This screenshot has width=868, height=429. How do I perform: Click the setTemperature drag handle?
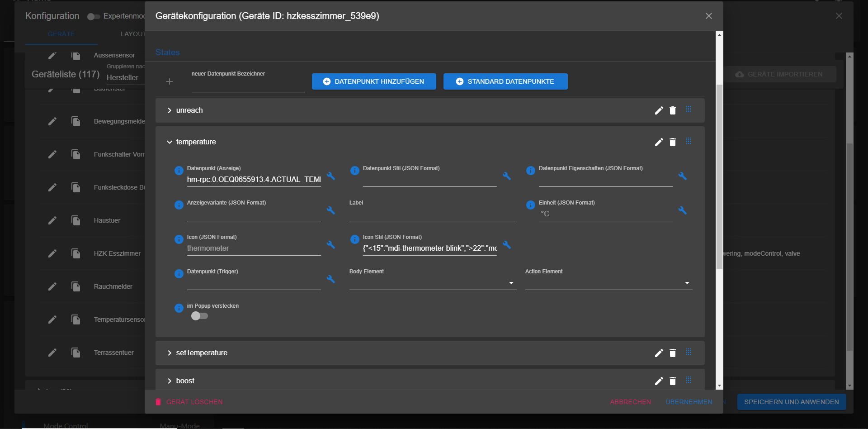tap(689, 352)
